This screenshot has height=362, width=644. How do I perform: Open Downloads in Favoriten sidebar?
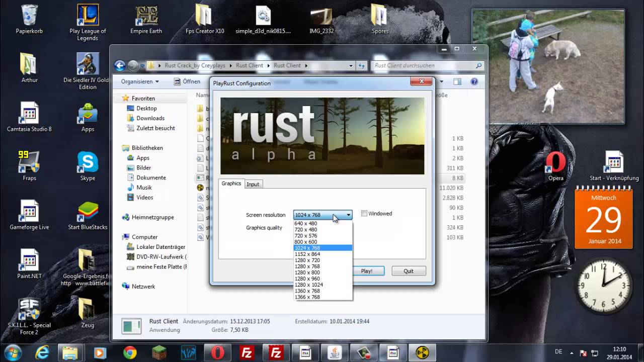click(150, 118)
